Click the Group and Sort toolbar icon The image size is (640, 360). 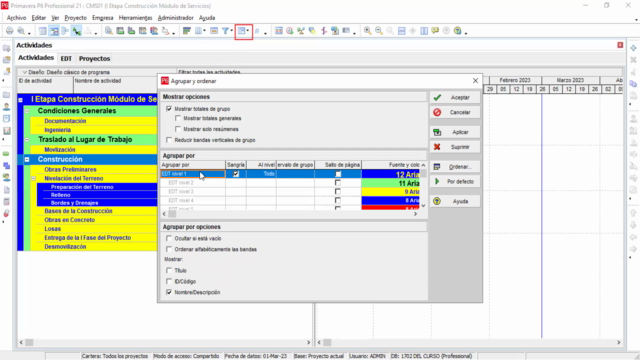pos(242,31)
